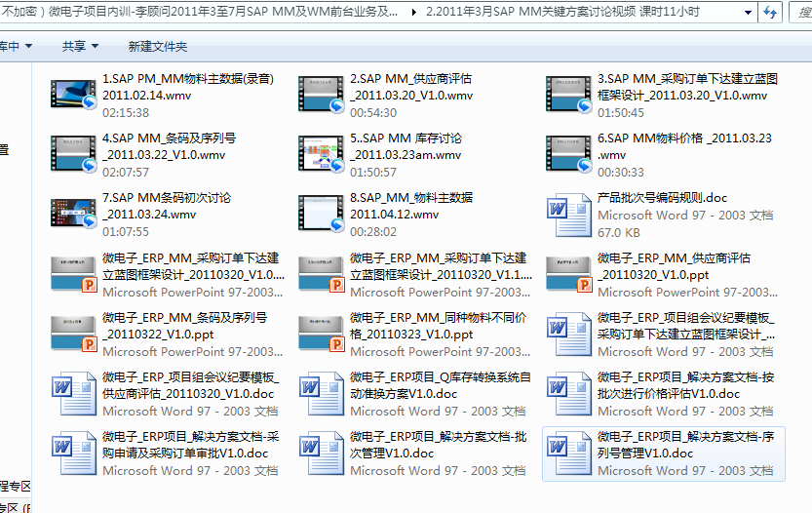
Task: Open the 共享 dropdown menu
Action: coord(80,47)
